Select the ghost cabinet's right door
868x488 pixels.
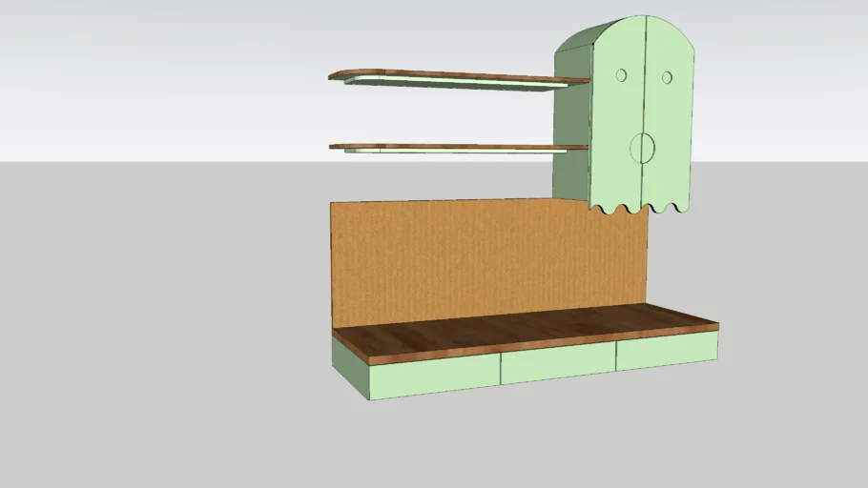pyautogui.click(x=671, y=124)
